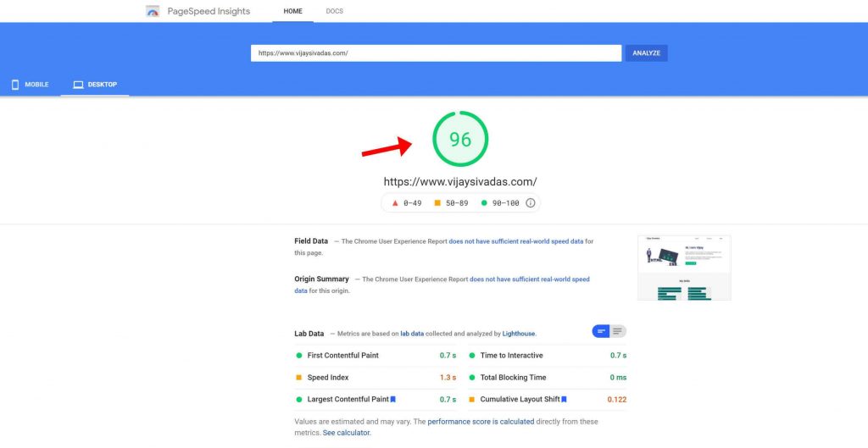Image resolution: width=868 pixels, height=448 pixels.
Task: Click the 0.122 layout shift value
Action: pyautogui.click(x=617, y=400)
